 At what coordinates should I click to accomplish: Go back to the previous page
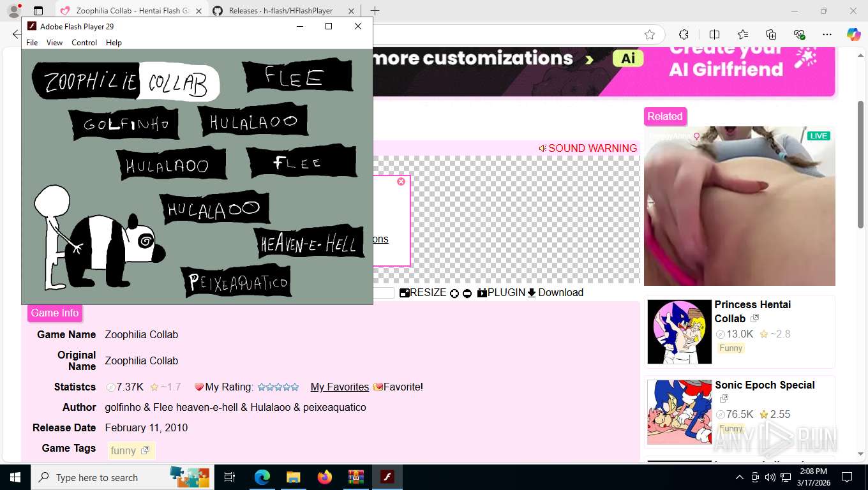[15, 34]
